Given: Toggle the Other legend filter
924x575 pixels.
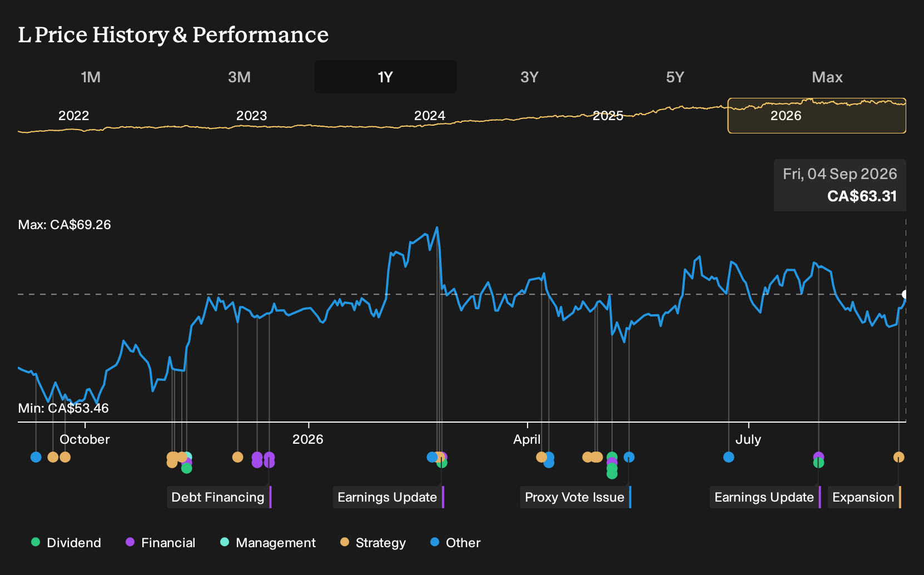Looking at the screenshot, I should 455,542.
